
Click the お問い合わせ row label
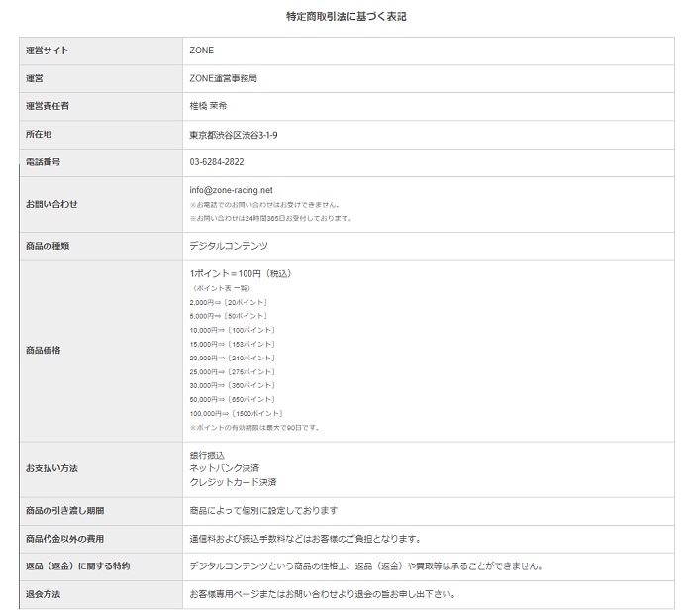51,204
